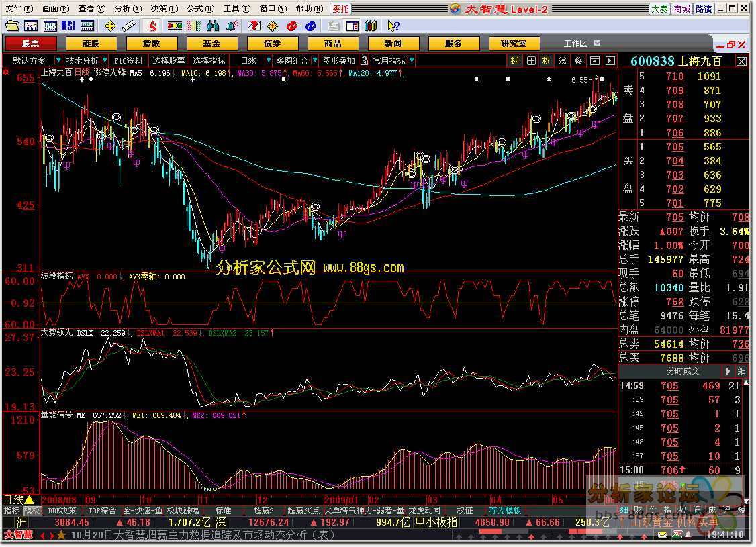This screenshot has width=756, height=547.
Task: Switch to the 基金 tab
Action: 212,44
